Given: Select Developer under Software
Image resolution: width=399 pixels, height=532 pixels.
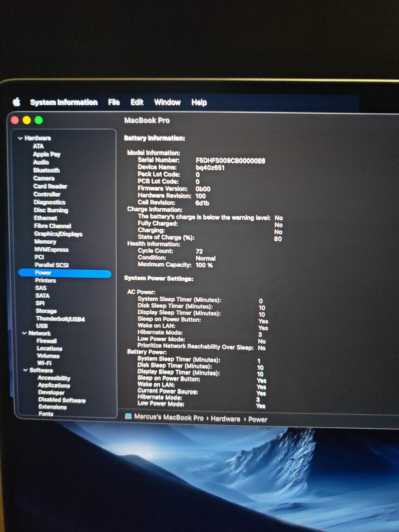Looking at the screenshot, I should pyautogui.click(x=52, y=392).
